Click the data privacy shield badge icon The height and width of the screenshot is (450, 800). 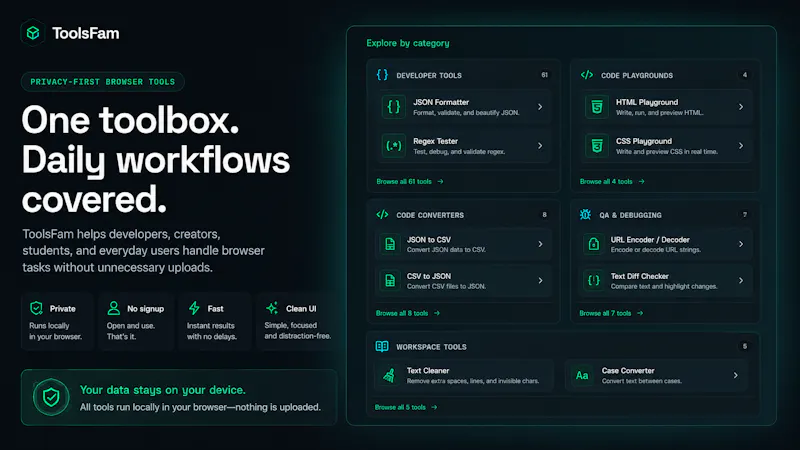(51, 397)
